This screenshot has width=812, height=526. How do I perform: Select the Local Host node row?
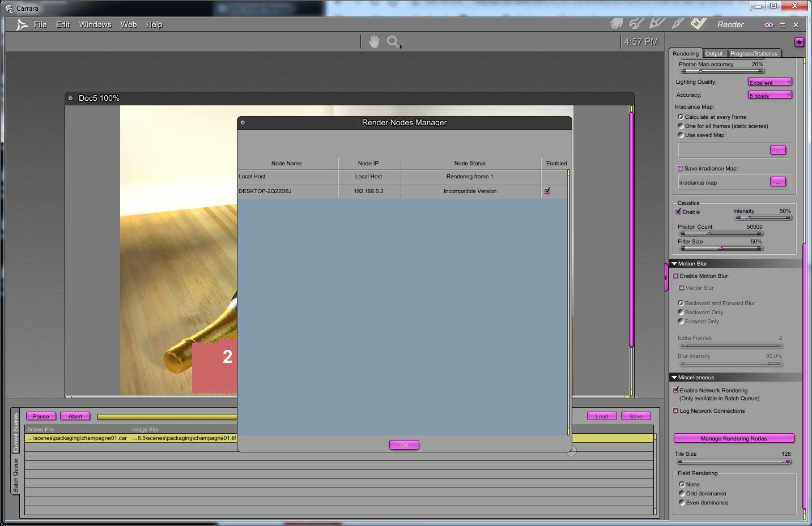(x=402, y=177)
